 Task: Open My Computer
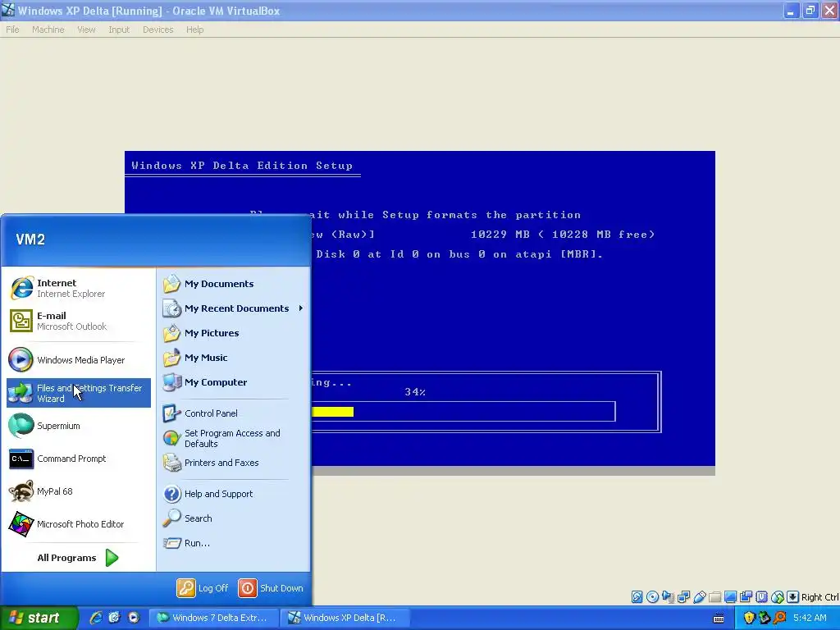click(x=233, y=382)
